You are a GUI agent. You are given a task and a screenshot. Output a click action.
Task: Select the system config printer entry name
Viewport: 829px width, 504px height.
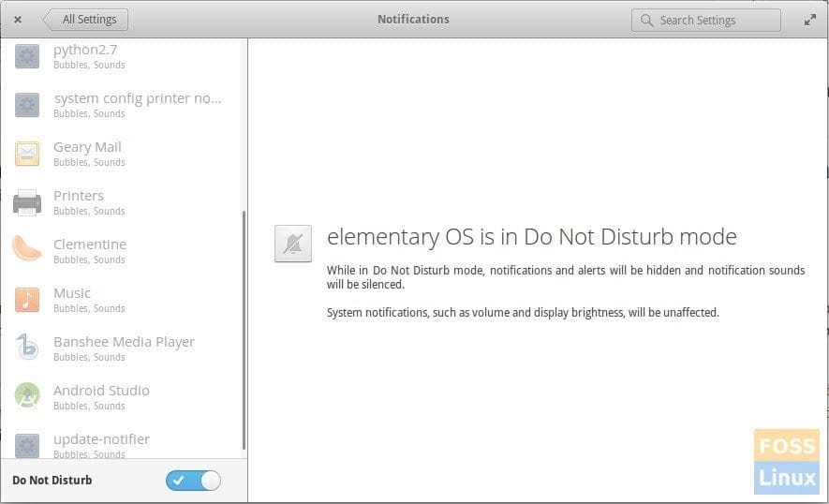(x=138, y=98)
